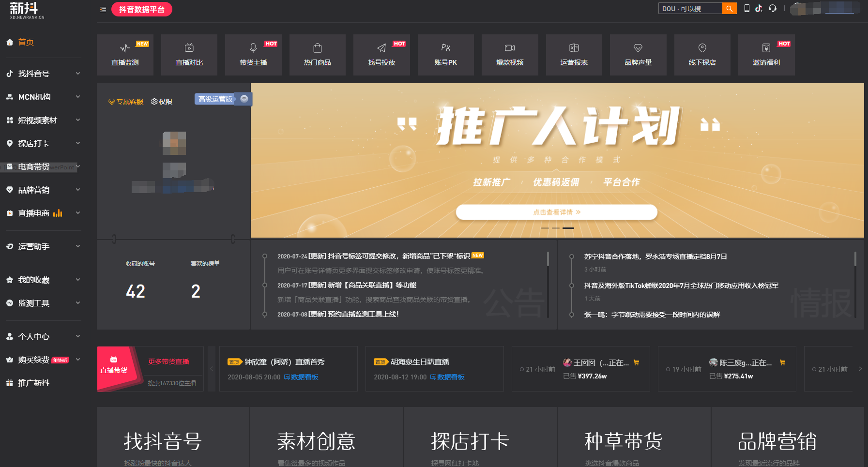The height and width of the screenshot is (467, 868).
Task: Click the announcements list scrollbar
Action: point(548,258)
